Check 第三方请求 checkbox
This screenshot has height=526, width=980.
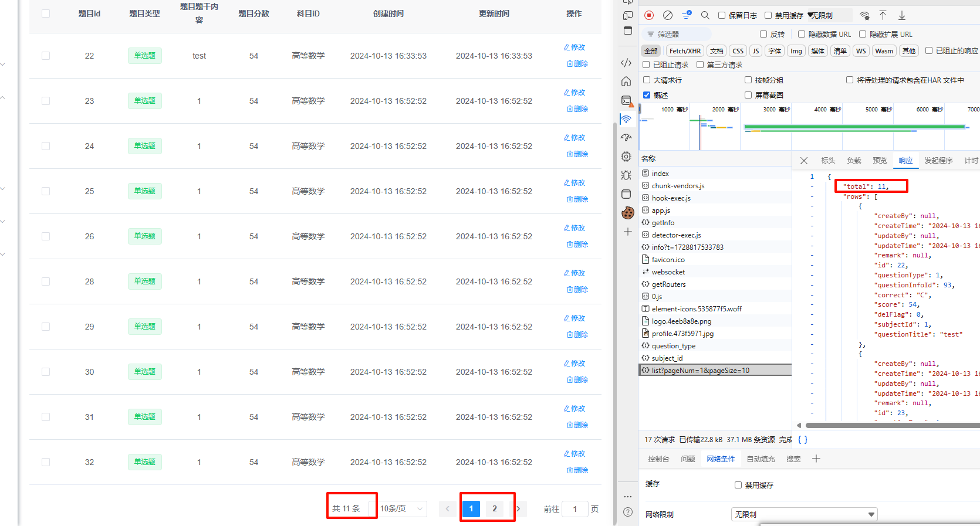tap(700, 65)
